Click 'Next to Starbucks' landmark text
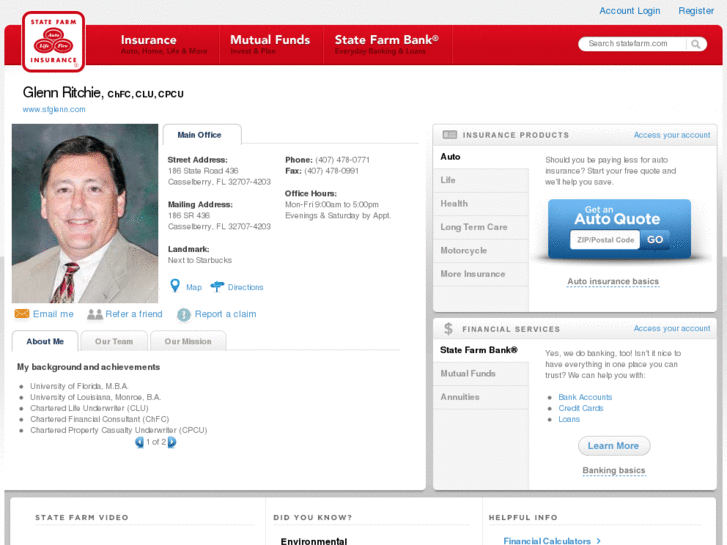Viewport: 727px width, 545px height. pos(200,260)
